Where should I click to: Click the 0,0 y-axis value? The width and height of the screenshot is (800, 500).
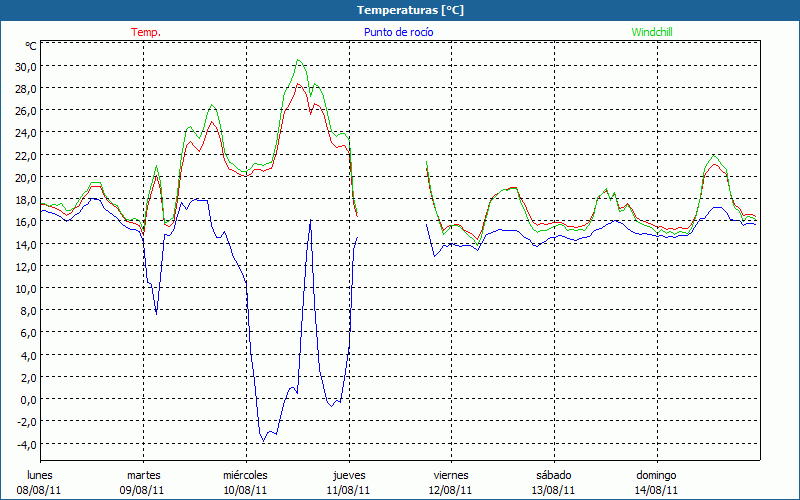[x=28, y=399]
